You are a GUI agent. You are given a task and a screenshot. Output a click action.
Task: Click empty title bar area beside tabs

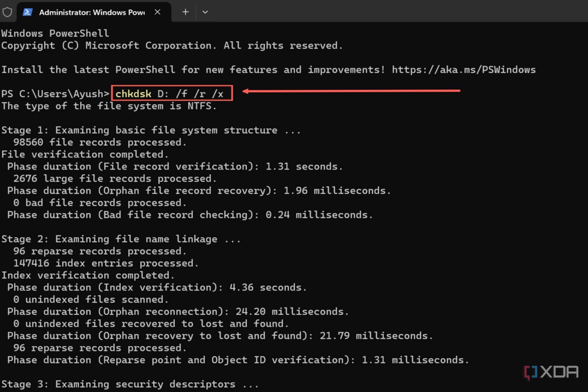coord(392,11)
